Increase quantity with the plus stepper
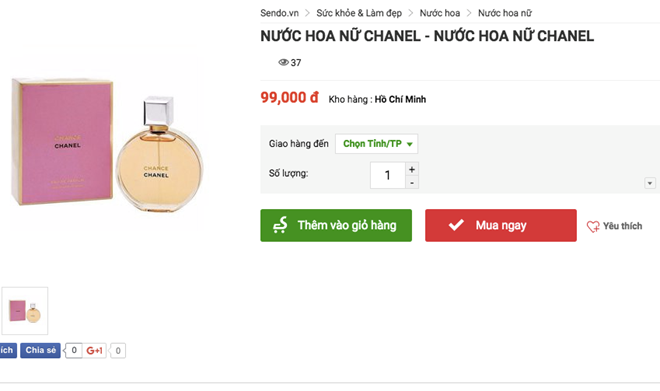Screen dimensions: 660x391 (412, 169)
